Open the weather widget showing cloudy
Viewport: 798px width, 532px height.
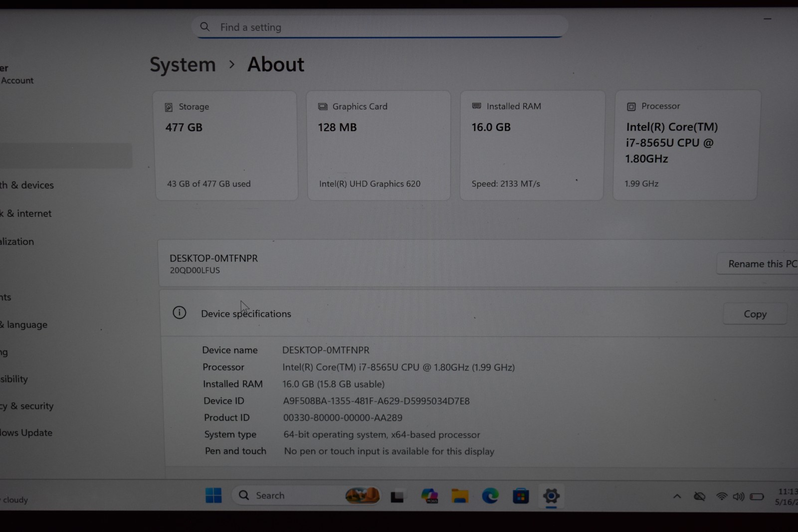tap(14, 500)
